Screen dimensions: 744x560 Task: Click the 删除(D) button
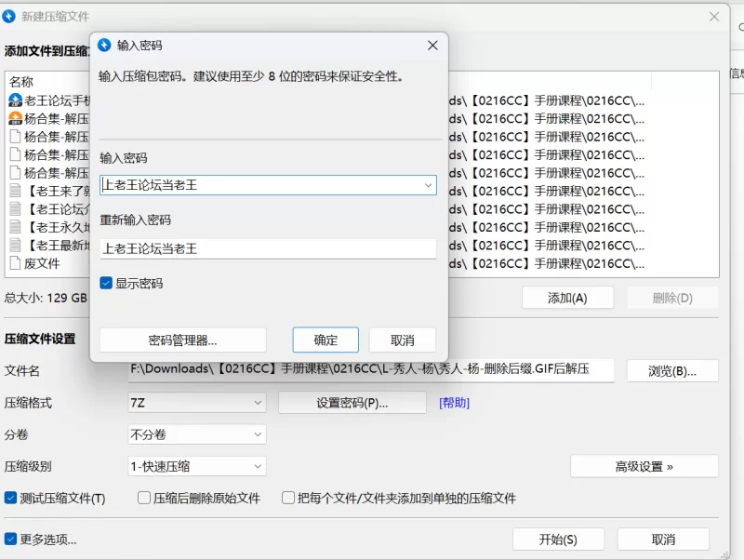point(672,298)
